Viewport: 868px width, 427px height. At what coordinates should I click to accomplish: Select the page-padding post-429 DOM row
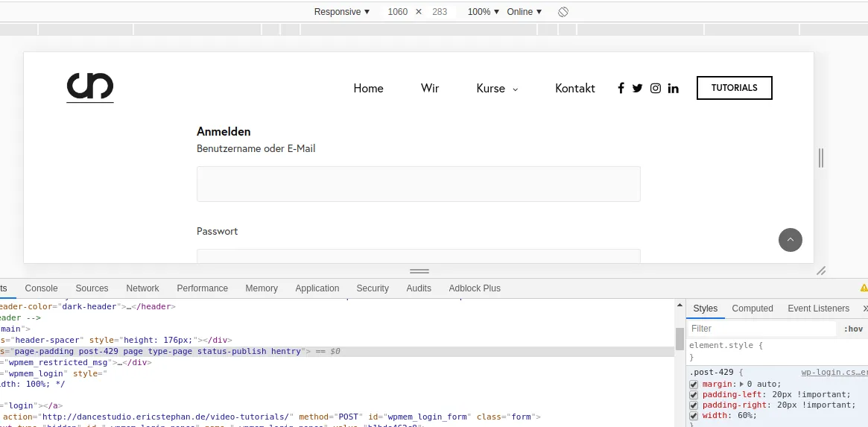click(337, 352)
